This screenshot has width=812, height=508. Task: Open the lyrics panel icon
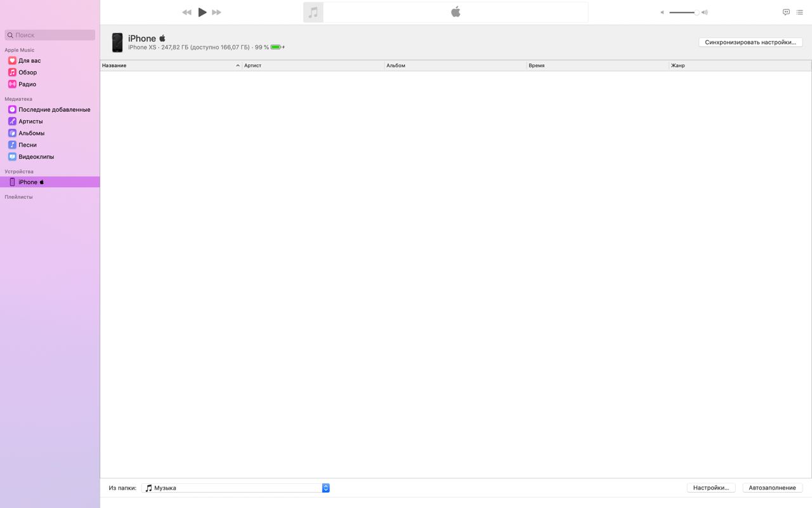(x=786, y=12)
